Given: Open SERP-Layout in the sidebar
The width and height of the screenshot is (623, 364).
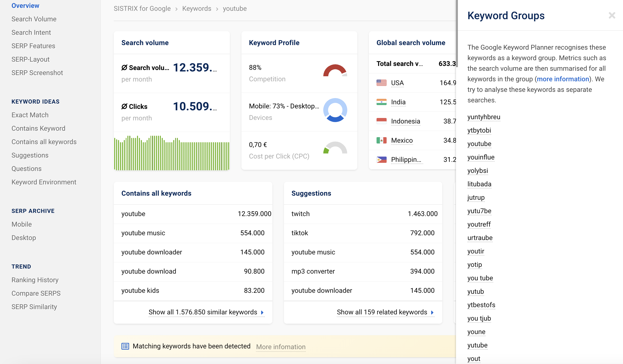Looking at the screenshot, I should [30, 59].
